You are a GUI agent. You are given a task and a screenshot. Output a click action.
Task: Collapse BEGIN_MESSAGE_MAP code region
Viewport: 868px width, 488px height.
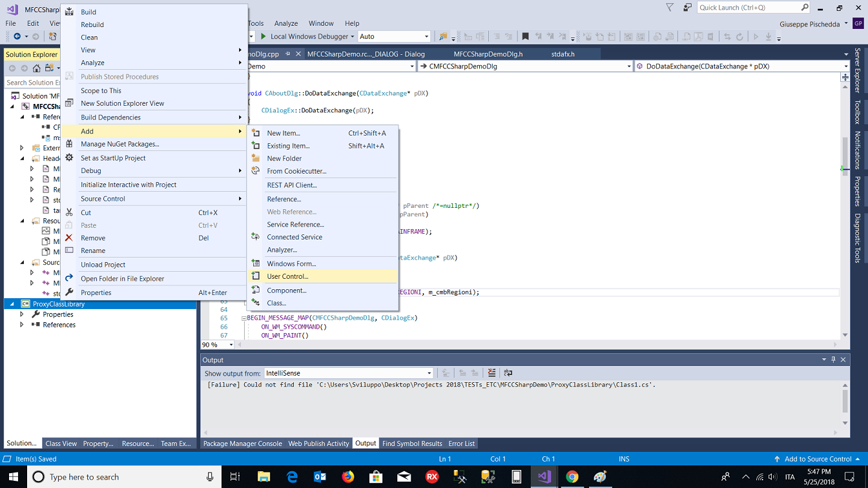pos(244,318)
